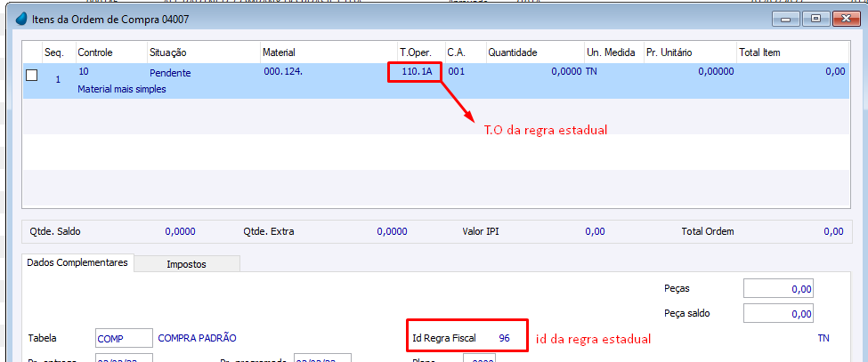The height and width of the screenshot is (362, 868).
Task: Click the Total Item column header
Action: tap(792, 52)
